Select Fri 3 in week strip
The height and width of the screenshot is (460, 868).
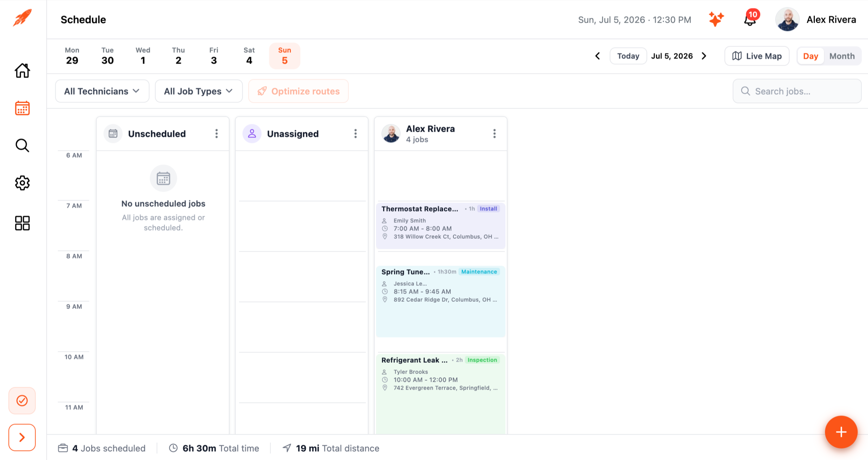[x=214, y=56]
